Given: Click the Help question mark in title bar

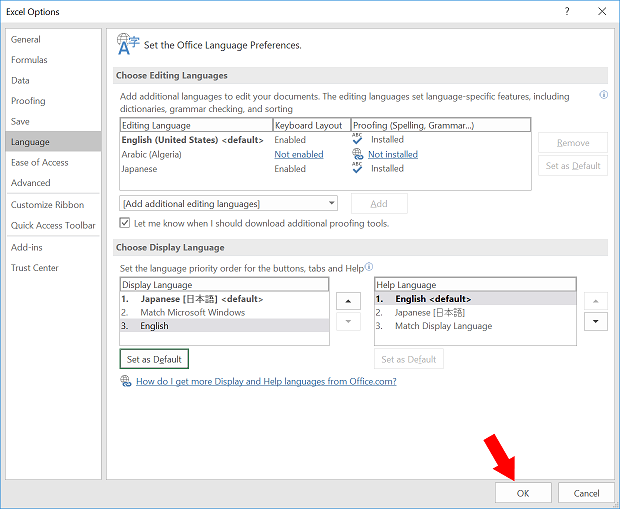Looking at the screenshot, I should [x=567, y=11].
